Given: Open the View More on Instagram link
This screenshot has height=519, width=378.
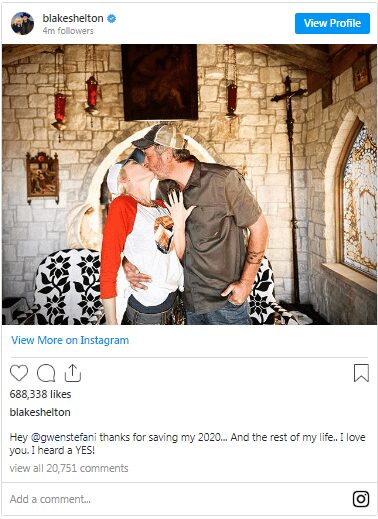Looking at the screenshot, I should (70, 340).
